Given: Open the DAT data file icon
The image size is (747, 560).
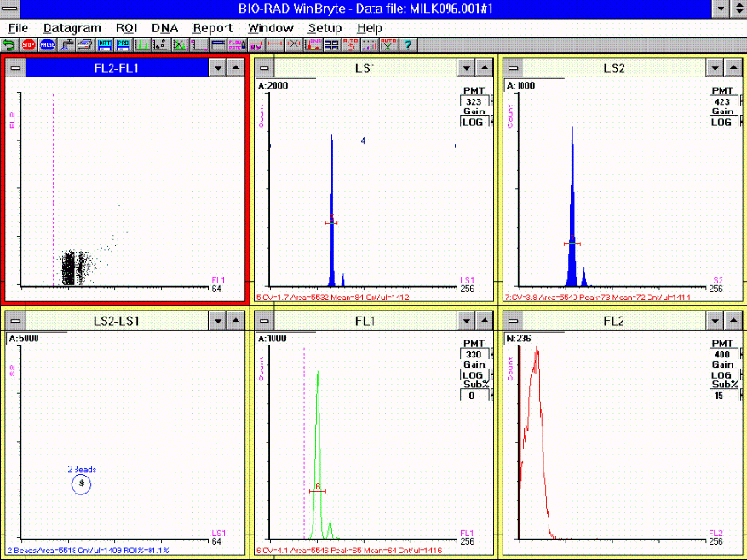Looking at the screenshot, I should (104, 44).
